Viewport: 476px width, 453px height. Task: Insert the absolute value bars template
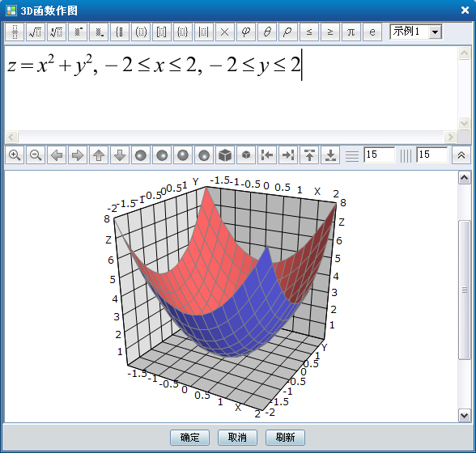pyautogui.click(x=204, y=32)
